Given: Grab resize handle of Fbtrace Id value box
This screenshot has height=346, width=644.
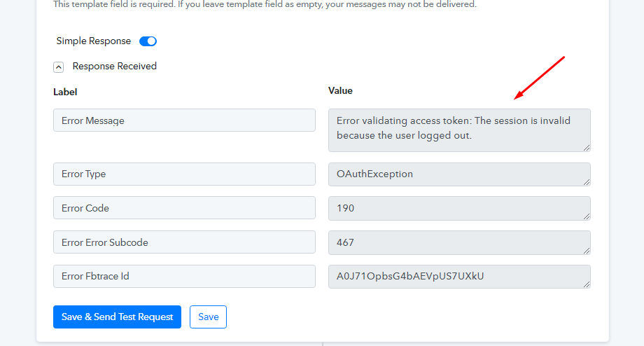Looking at the screenshot, I should click(x=587, y=284).
